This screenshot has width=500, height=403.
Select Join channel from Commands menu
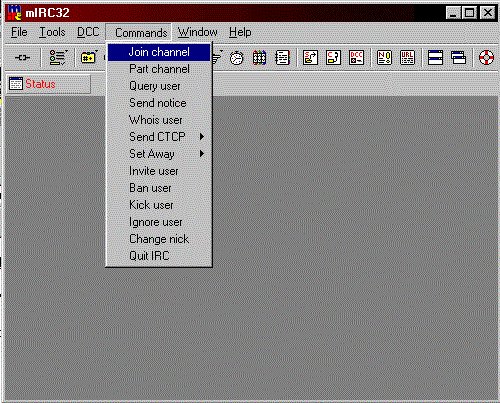[x=159, y=52]
